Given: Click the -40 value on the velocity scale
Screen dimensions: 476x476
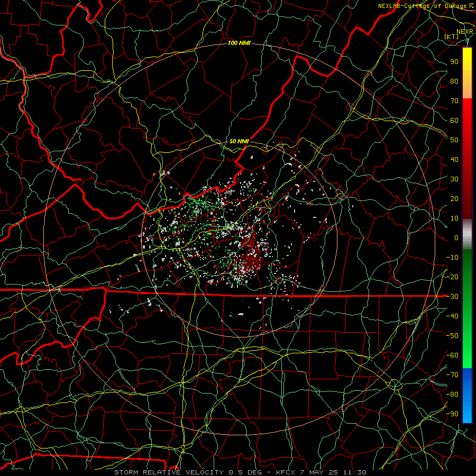Looking at the screenshot, I should pyautogui.click(x=452, y=316).
